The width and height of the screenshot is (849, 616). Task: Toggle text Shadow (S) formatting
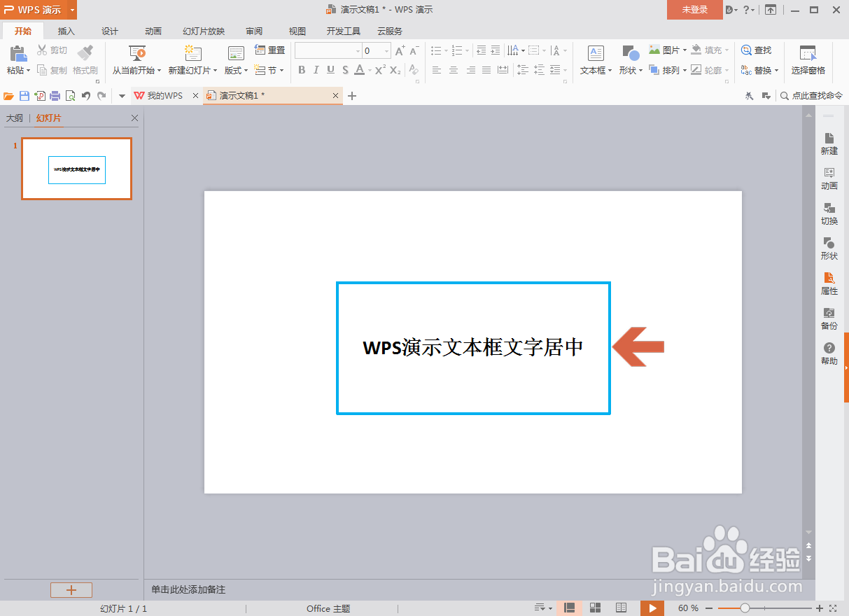click(345, 70)
